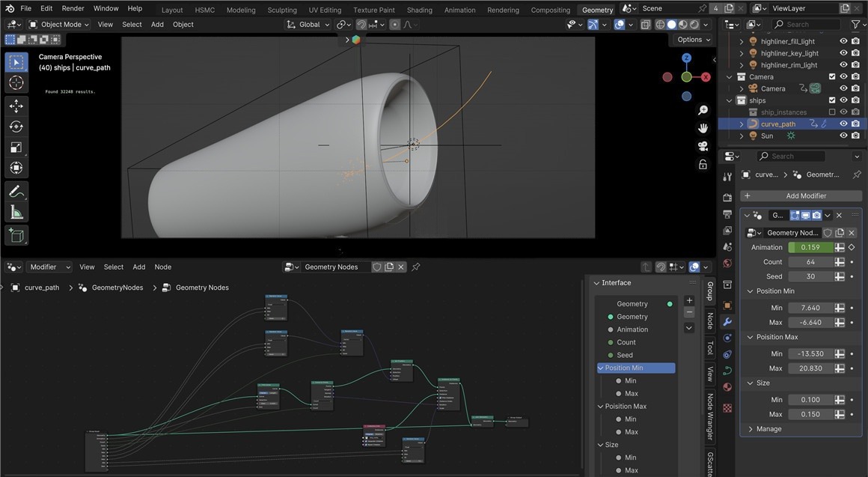Click the Count field showing 64
The height and width of the screenshot is (477, 868).
[x=810, y=262]
